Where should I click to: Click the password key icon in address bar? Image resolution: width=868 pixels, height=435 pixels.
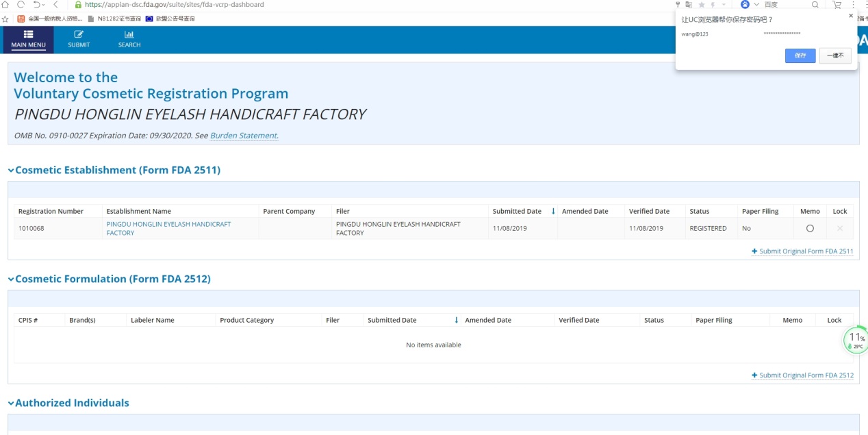(x=678, y=5)
